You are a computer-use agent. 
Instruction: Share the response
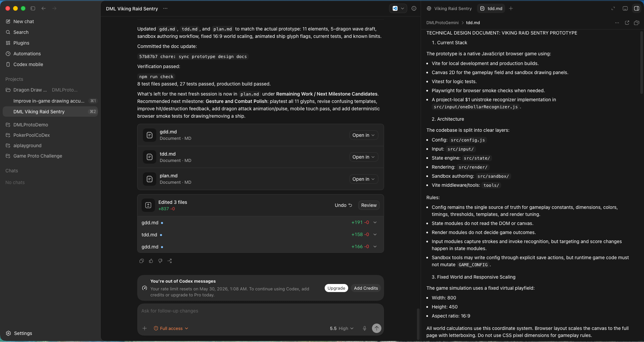tap(170, 261)
